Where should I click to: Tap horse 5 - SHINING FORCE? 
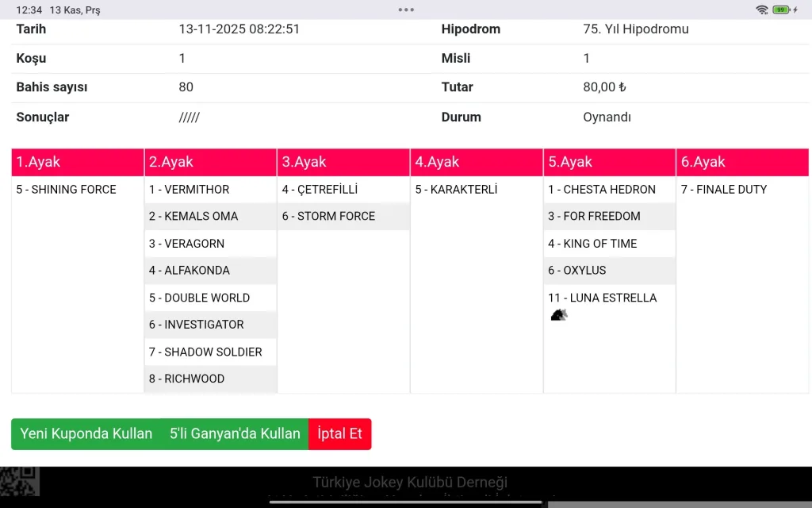67,190
